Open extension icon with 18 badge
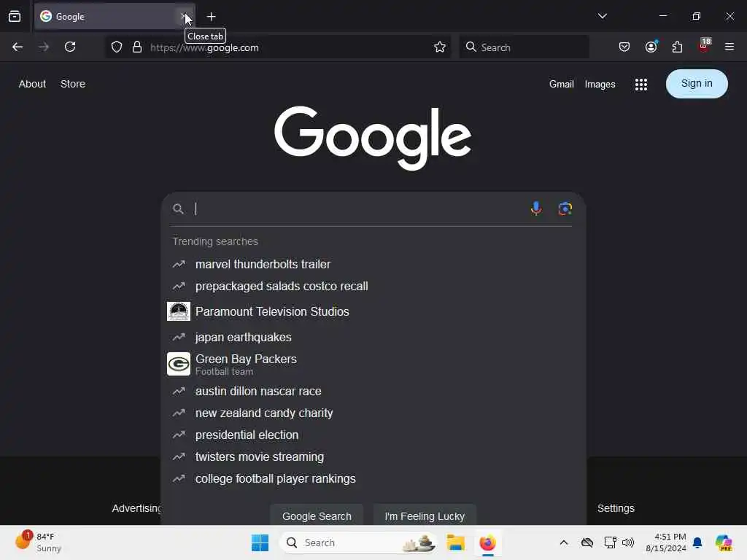This screenshot has height=560, width=747. pyautogui.click(x=704, y=46)
